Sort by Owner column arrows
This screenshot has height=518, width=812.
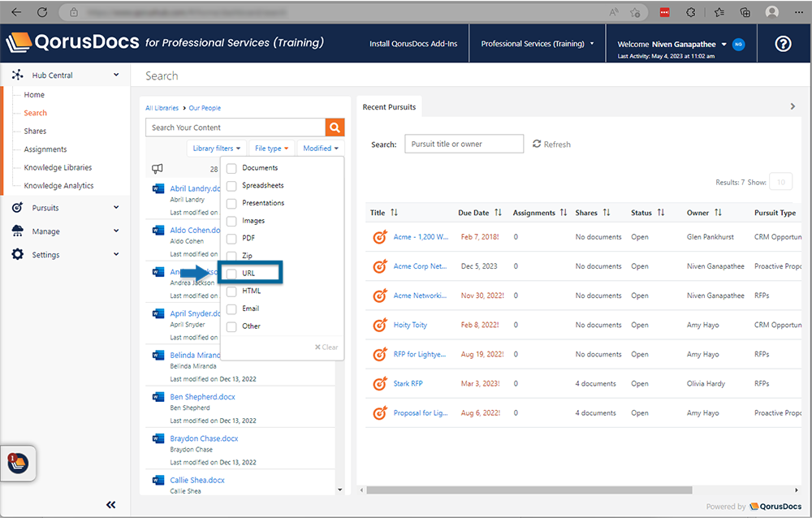click(718, 213)
